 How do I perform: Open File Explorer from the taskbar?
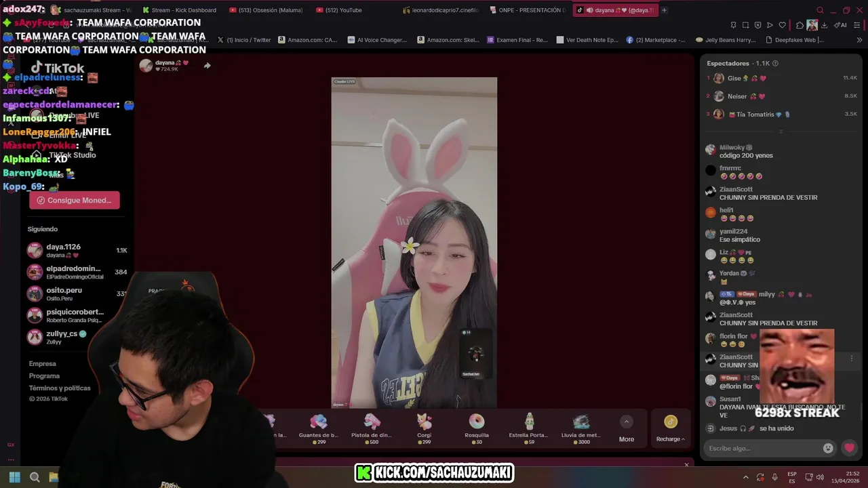[x=54, y=477]
